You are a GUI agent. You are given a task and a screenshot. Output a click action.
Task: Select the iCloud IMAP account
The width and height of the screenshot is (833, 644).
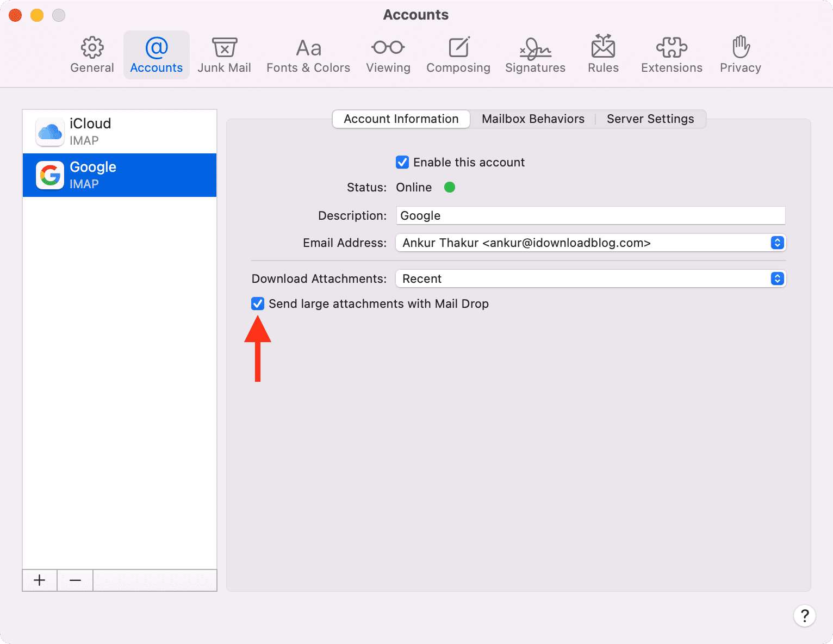(x=120, y=132)
